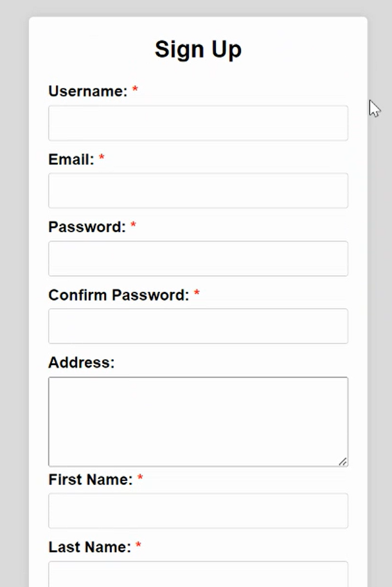Click the "First Name:" label
This screenshot has height=587, width=392.
[x=91, y=480]
